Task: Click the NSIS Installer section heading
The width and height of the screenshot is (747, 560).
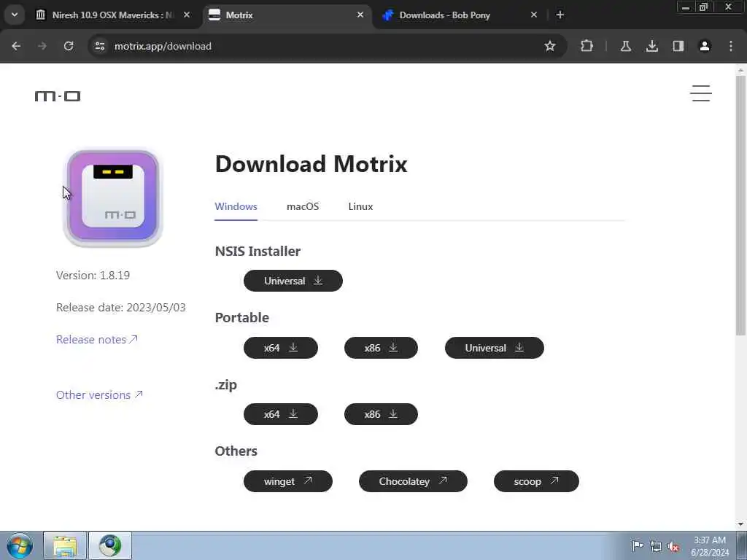Action: point(258,252)
